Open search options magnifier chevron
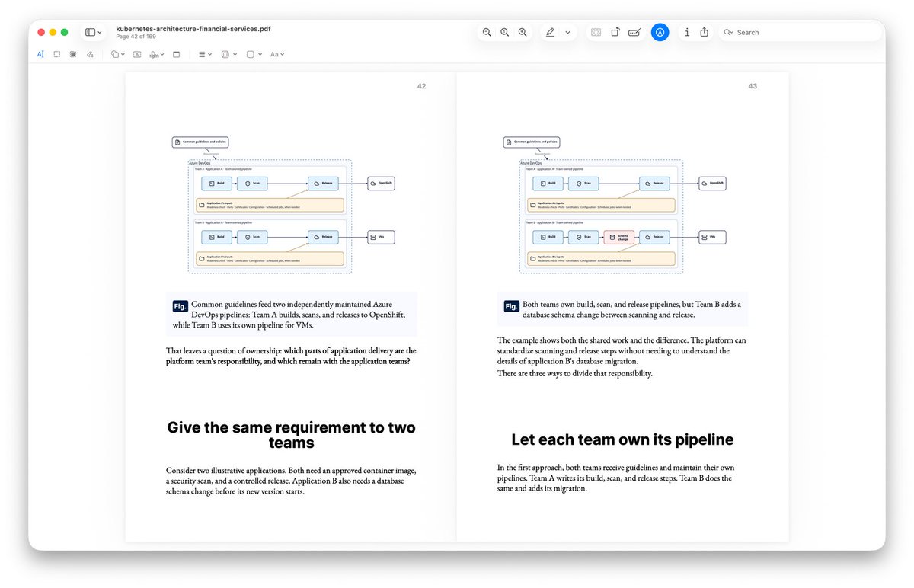Image resolution: width=914 pixels, height=588 pixels. tap(729, 32)
